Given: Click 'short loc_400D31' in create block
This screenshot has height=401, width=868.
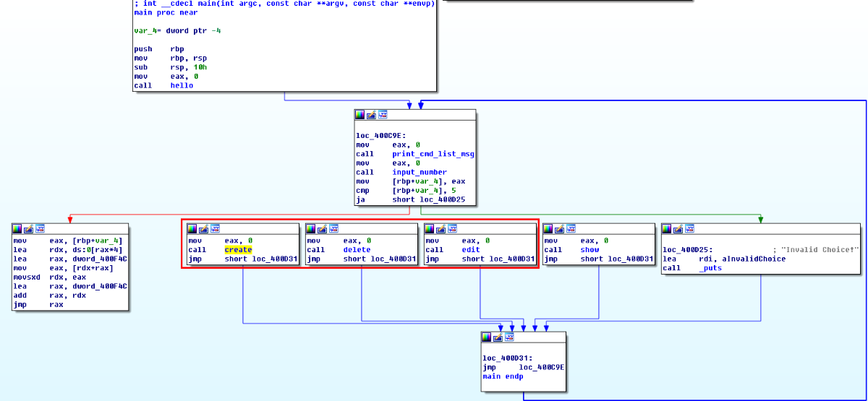Looking at the screenshot, I should tap(261, 259).
